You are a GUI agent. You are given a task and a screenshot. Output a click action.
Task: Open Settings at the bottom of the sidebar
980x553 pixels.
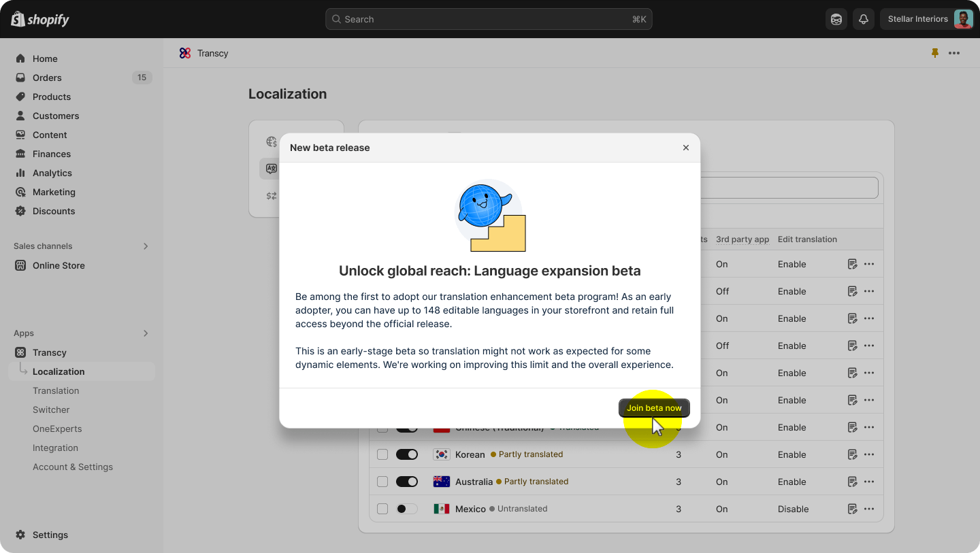pyautogui.click(x=48, y=535)
